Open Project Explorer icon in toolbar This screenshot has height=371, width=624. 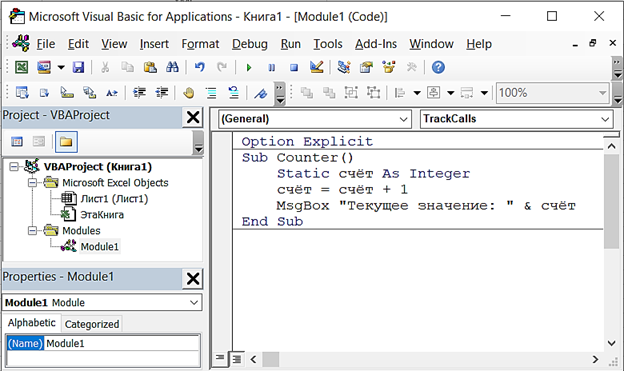[x=344, y=67]
